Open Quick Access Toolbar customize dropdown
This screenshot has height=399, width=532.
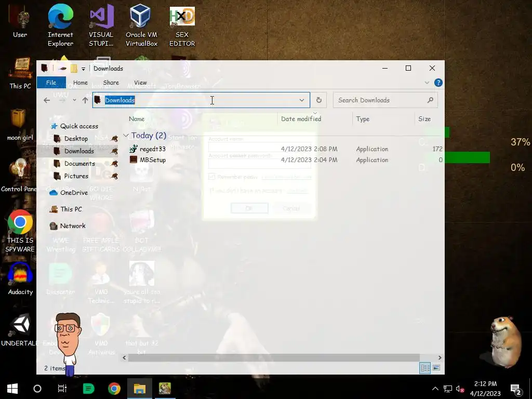click(x=83, y=69)
